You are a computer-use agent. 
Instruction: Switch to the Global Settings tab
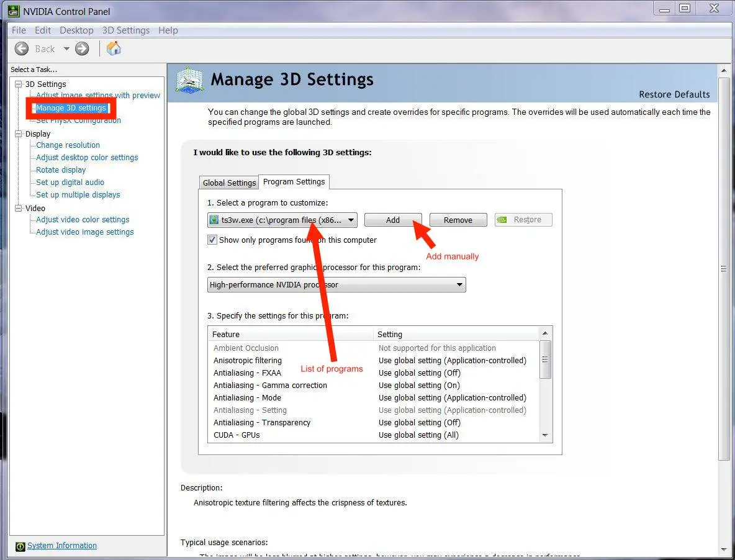229,183
